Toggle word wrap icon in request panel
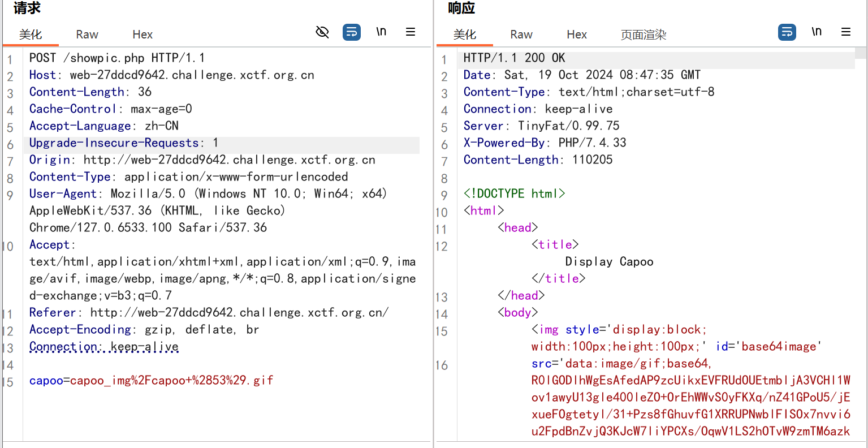Image resolution: width=868 pixels, height=448 pixels. 352,32
